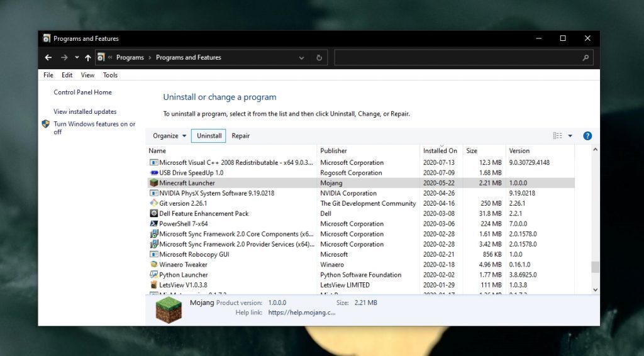The image size is (644, 356).
Task: Click the Repair button
Action: point(240,136)
